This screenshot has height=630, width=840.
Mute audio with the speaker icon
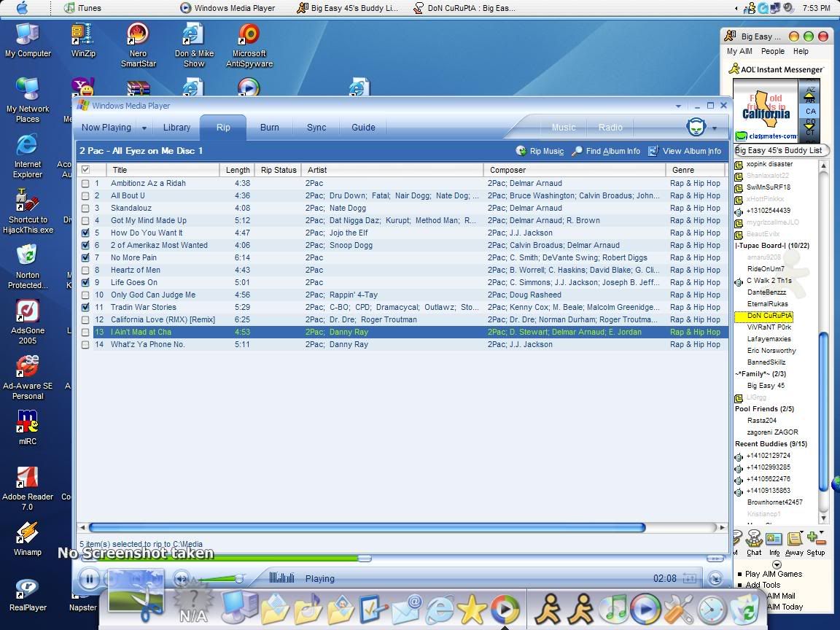[x=180, y=578]
